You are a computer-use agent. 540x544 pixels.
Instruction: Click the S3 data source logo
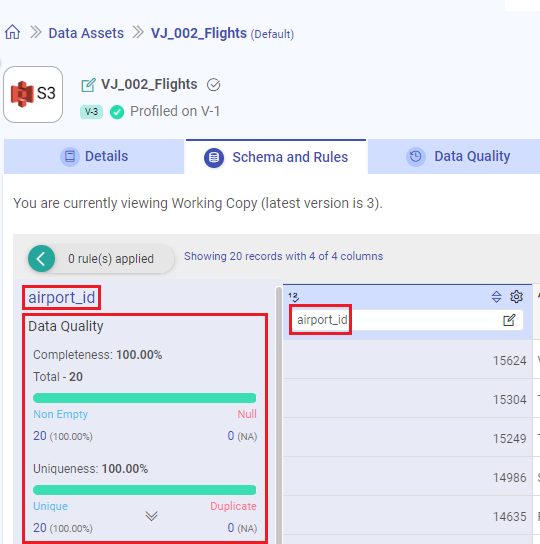coord(33,94)
